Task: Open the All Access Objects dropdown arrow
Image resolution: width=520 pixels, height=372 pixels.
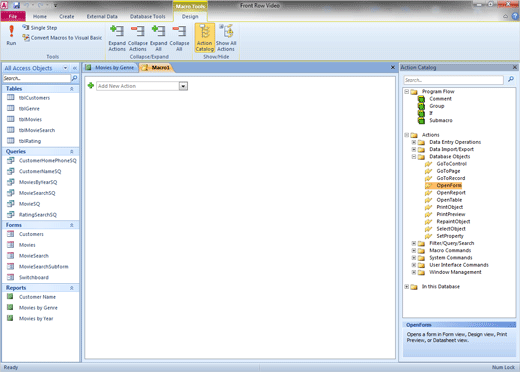Action: click(65, 68)
